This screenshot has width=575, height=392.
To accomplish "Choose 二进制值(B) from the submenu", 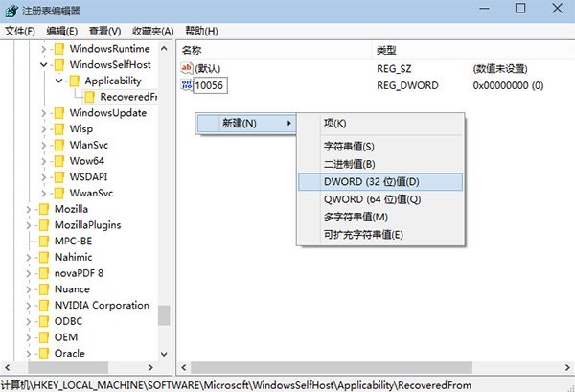I will (x=380, y=164).
